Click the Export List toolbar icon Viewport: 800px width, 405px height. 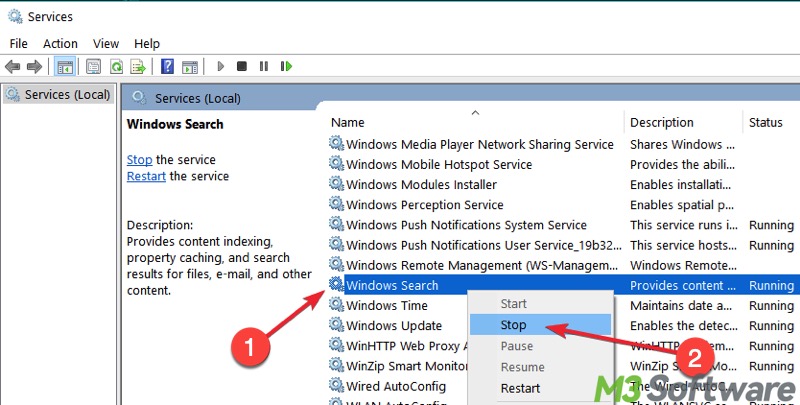pyautogui.click(x=138, y=66)
